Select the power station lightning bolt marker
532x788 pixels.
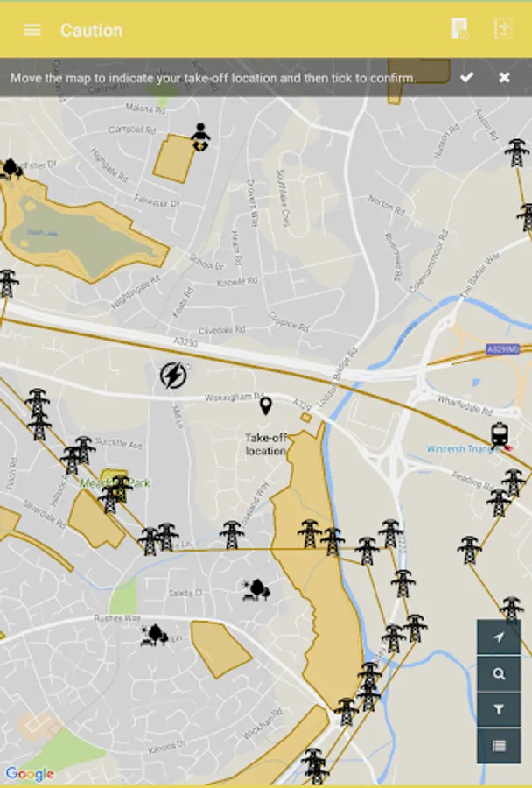[x=172, y=375]
